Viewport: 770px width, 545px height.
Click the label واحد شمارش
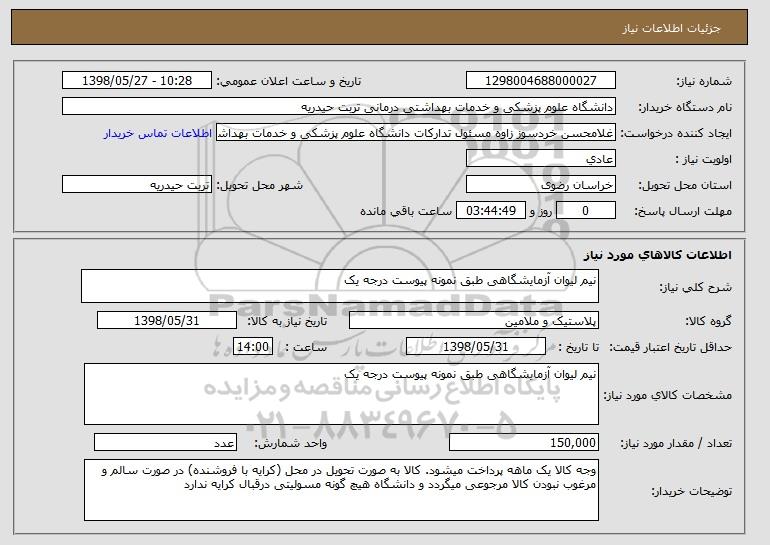tap(290, 443)
